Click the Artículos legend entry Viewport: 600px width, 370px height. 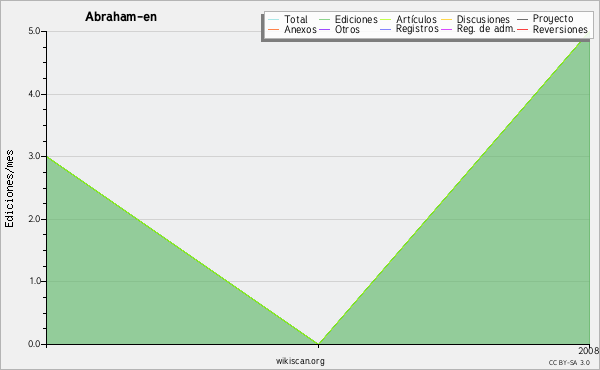pos(416,19)
